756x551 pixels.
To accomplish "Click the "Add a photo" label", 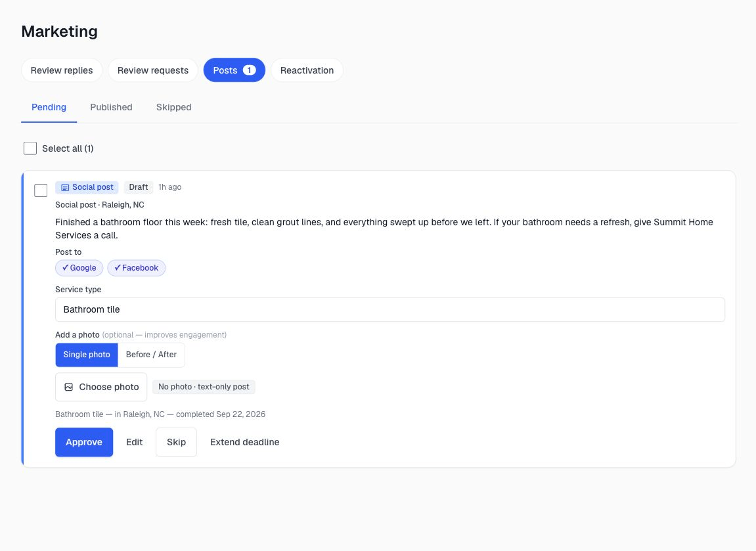I will tap(77, 335).
